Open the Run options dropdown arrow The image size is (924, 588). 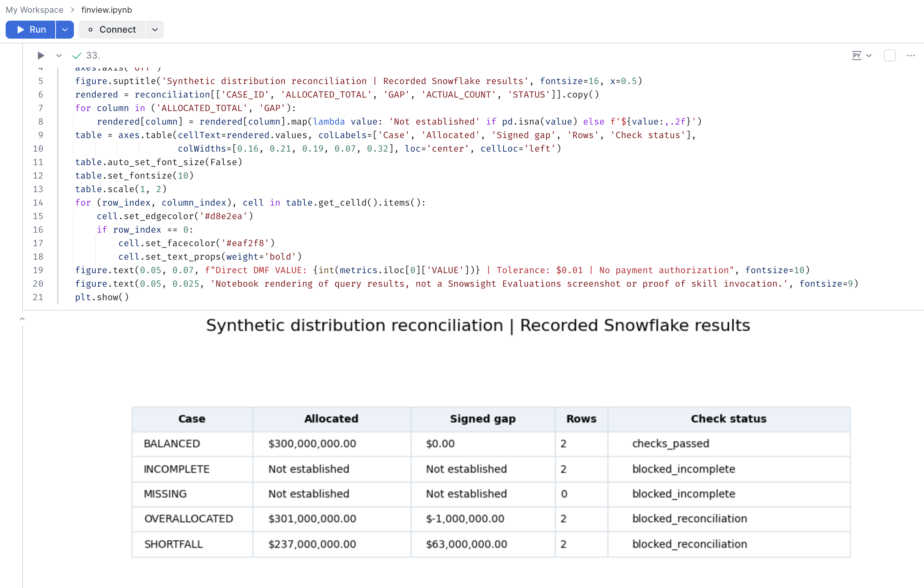65,30
